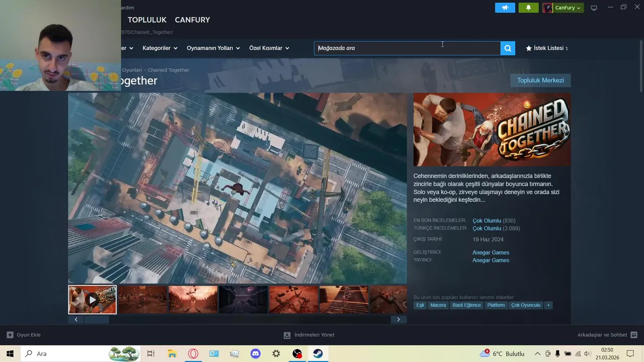
Task: Click the main trailer video area
Action: 237,188
